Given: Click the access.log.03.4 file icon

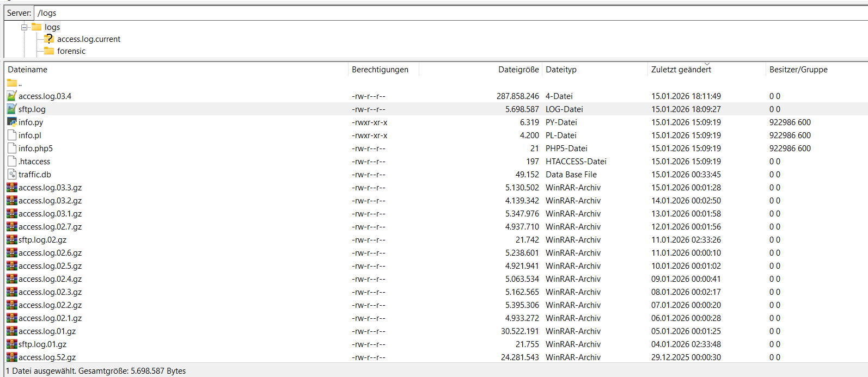Looking at the screenshot, I should [x=12, y=96].
